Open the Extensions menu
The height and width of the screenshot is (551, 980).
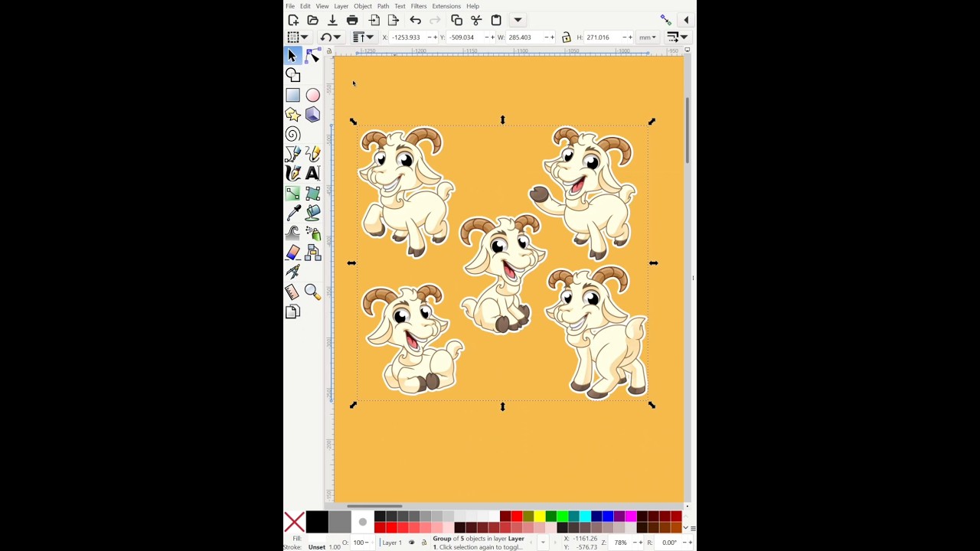[446, 6]
